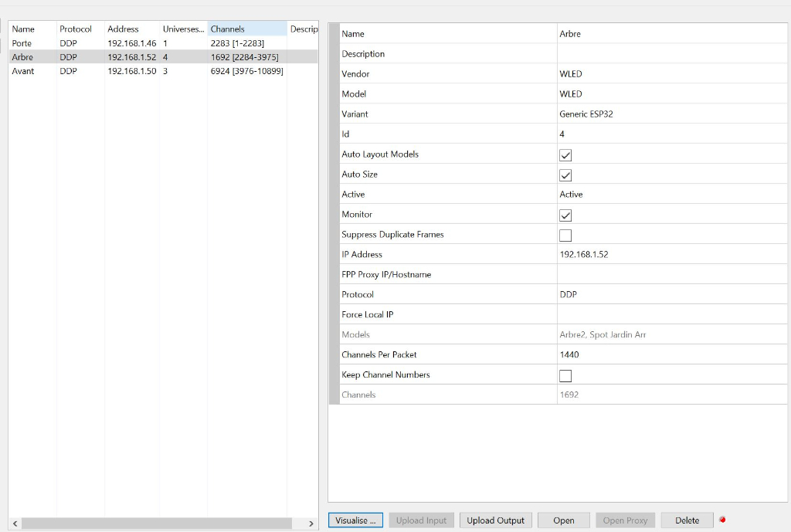Click the right scroll arrow
Image resolution: width=791 pixels, height=532 pixels.
pyautogui.click(x=311, y=524)
